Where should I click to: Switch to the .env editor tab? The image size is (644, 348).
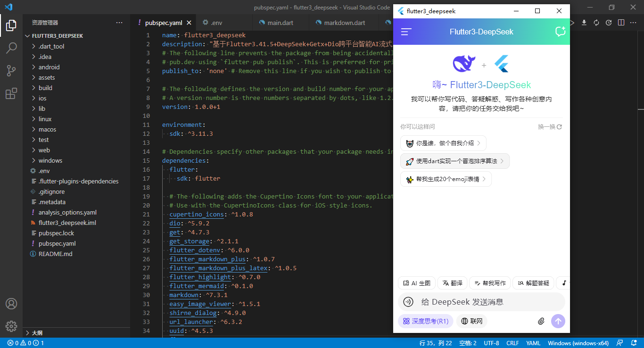[224, 23]
